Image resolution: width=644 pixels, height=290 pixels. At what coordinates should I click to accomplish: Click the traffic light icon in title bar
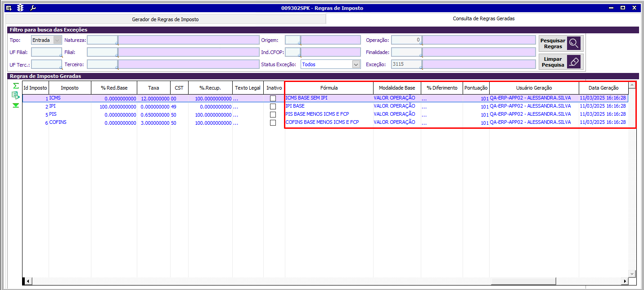coord(20,8)
